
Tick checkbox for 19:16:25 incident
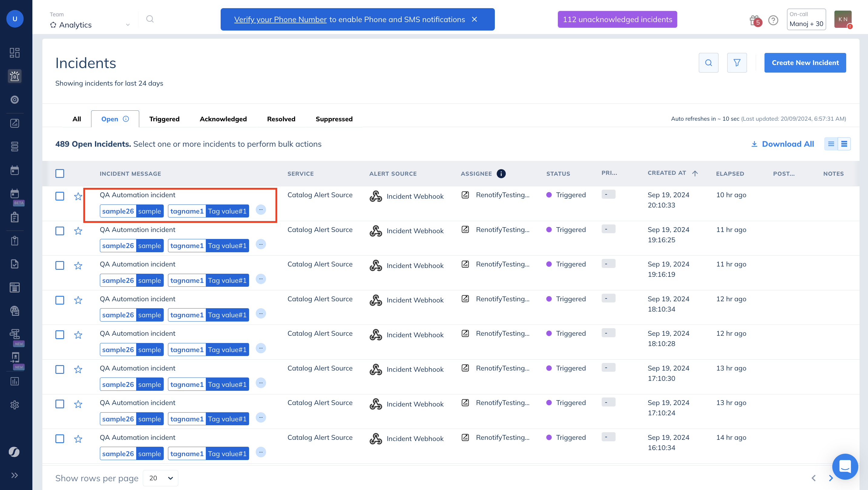pyautogui.click(x=60, y=231)
